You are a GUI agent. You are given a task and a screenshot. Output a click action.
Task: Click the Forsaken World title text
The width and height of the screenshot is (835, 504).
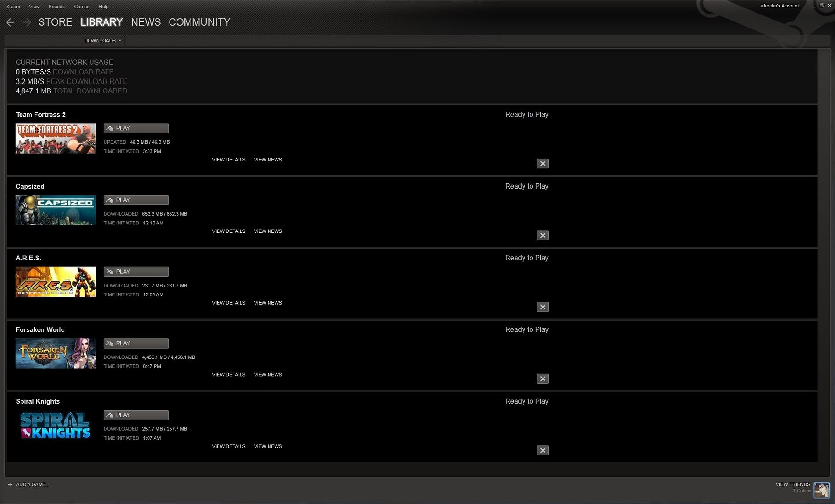coord(40,330)
